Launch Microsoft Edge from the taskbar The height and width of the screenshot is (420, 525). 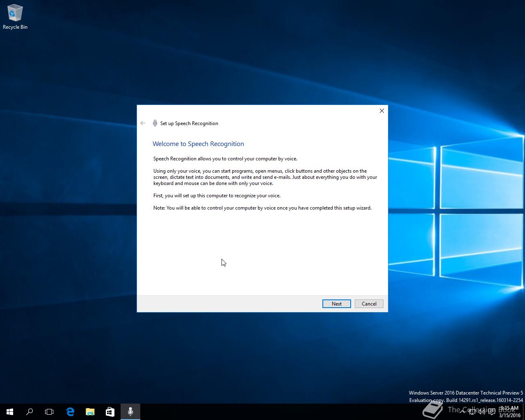(x=70, y=412)
